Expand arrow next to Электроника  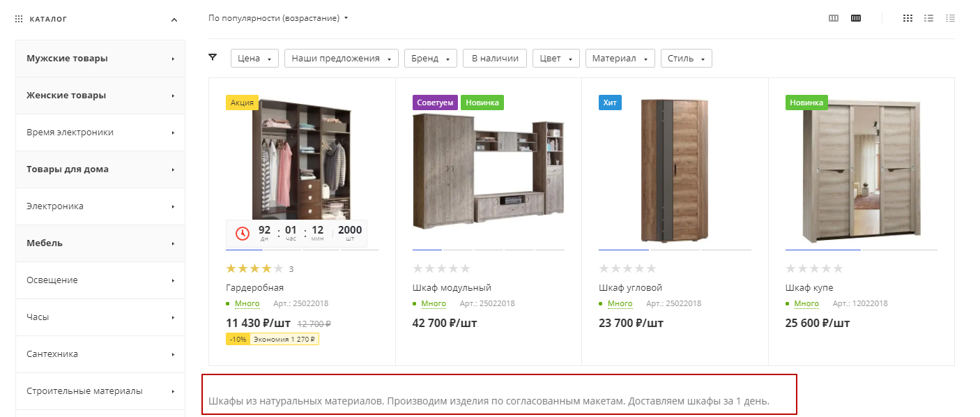click(173, 206)
